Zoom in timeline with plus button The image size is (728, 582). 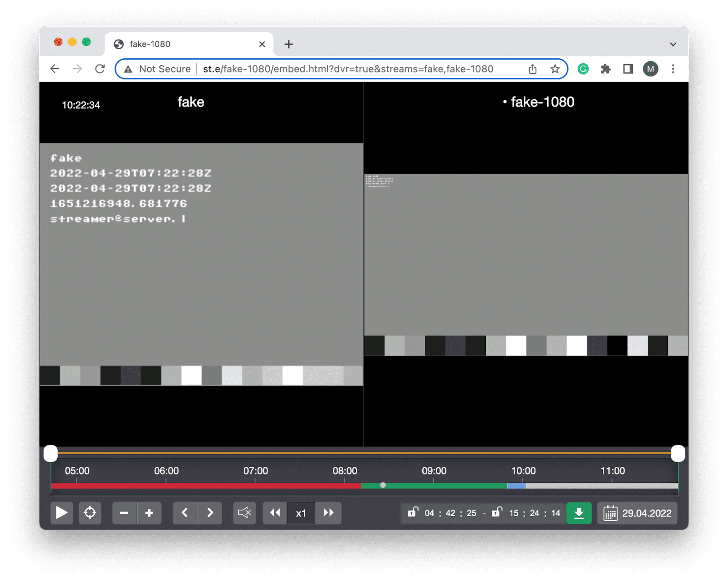(x=149, y=513)
